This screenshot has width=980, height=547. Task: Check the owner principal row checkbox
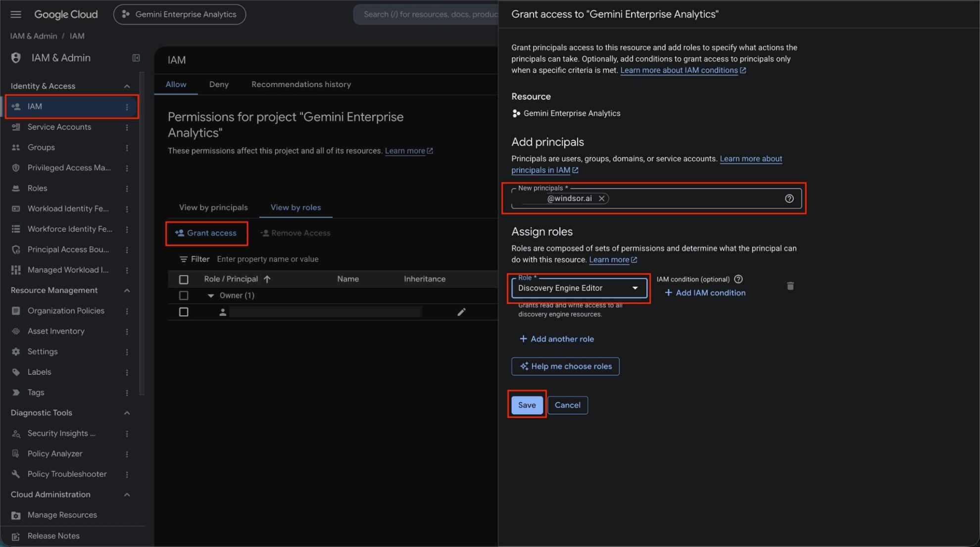coord(184,312)
